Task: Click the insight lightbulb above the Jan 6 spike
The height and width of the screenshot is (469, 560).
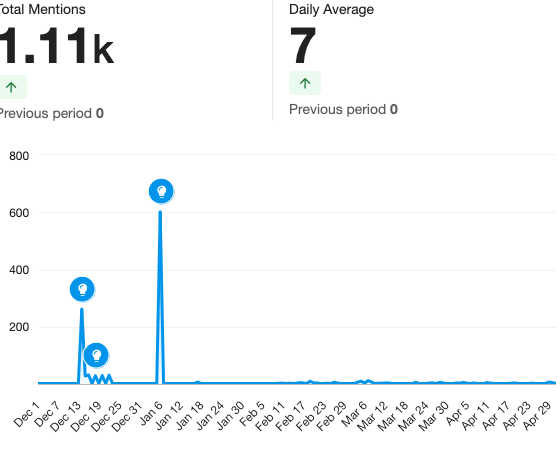Action: (161, 191)
